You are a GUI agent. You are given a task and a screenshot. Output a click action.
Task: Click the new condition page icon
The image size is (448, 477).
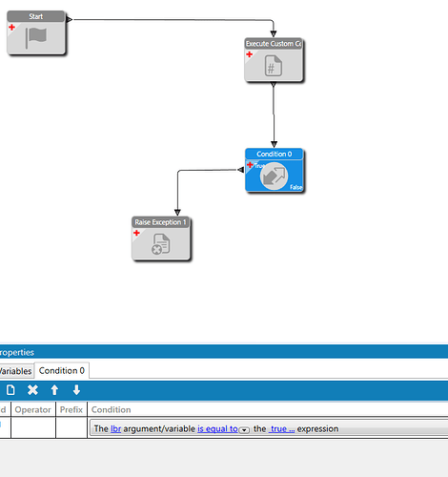tap(10, 390)
